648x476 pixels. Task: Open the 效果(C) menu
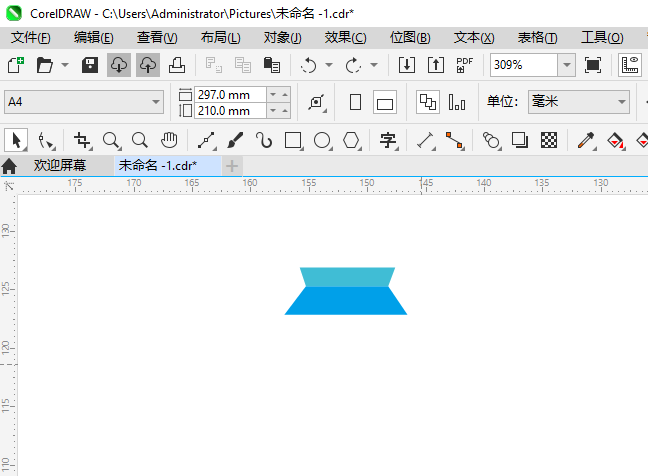pos(345,38)
